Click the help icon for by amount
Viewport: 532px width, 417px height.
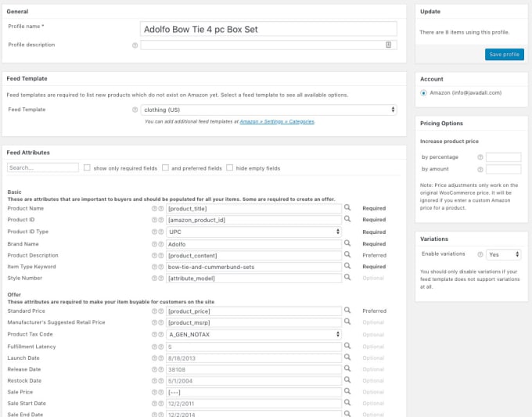(480, 169)
